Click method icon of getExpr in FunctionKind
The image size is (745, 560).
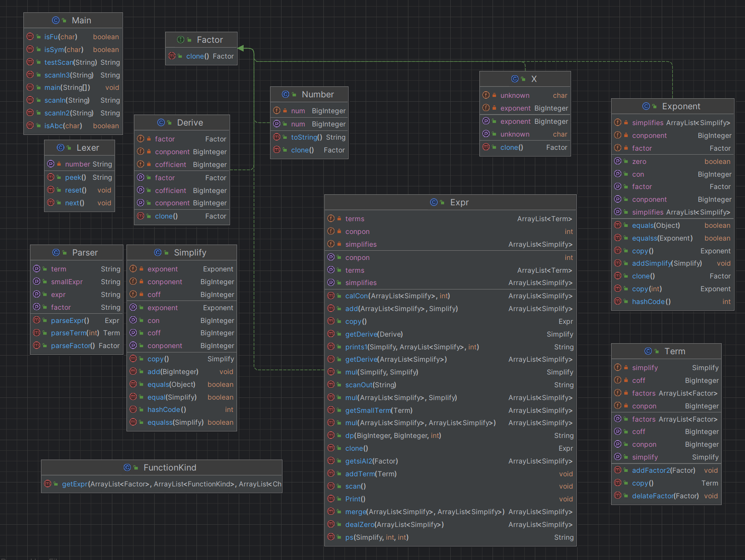pos(48,484)
